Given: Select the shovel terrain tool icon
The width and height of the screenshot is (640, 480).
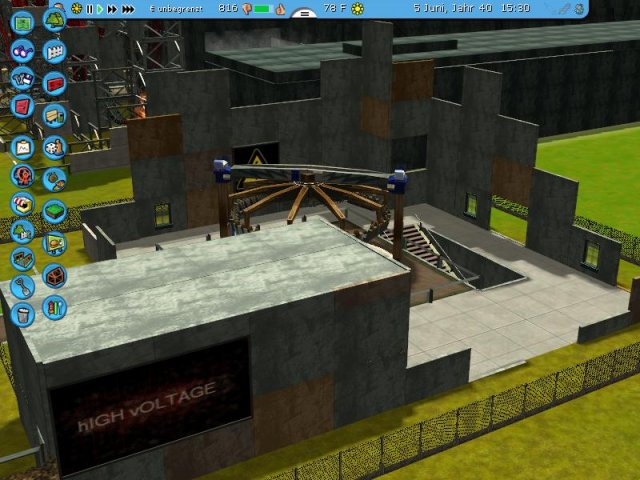Looking at the screenshot, I should [x=22, y=287].
